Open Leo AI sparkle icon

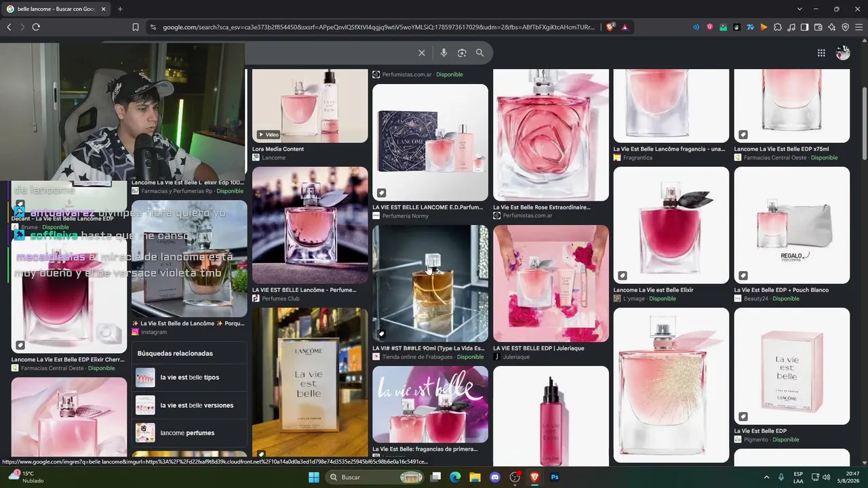(831, 27)
